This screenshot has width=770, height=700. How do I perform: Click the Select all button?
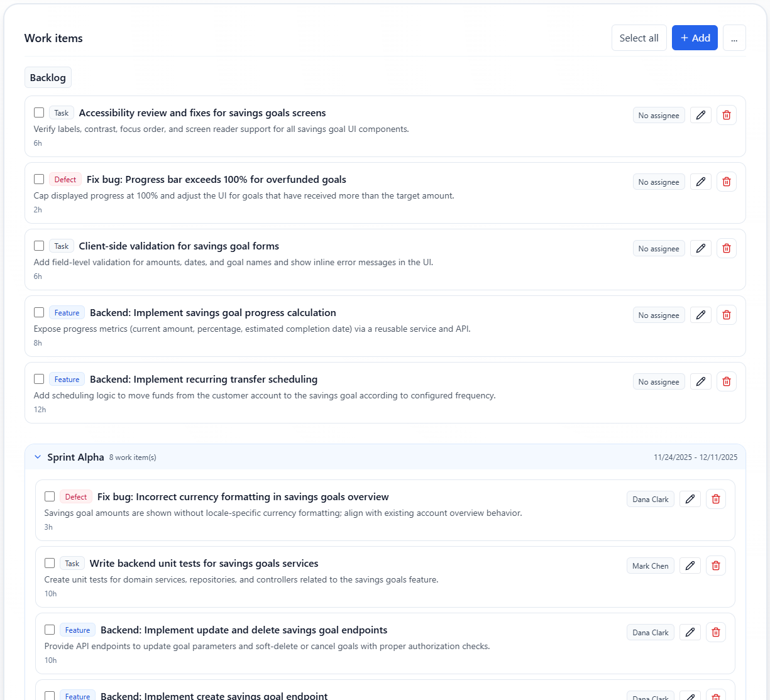[639, 38]
